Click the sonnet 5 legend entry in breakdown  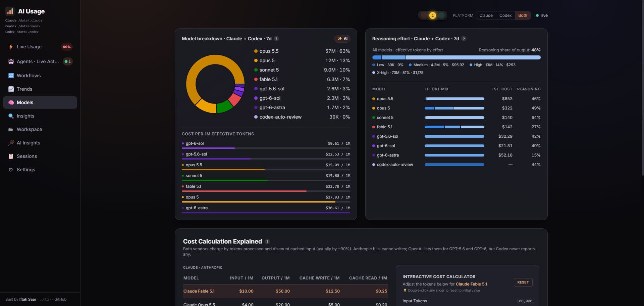click(302, 70)
